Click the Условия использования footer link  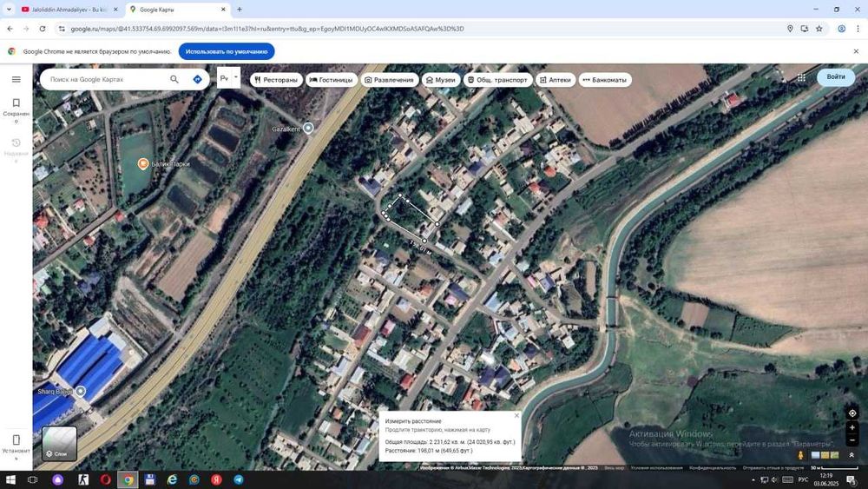coord(656,468)
